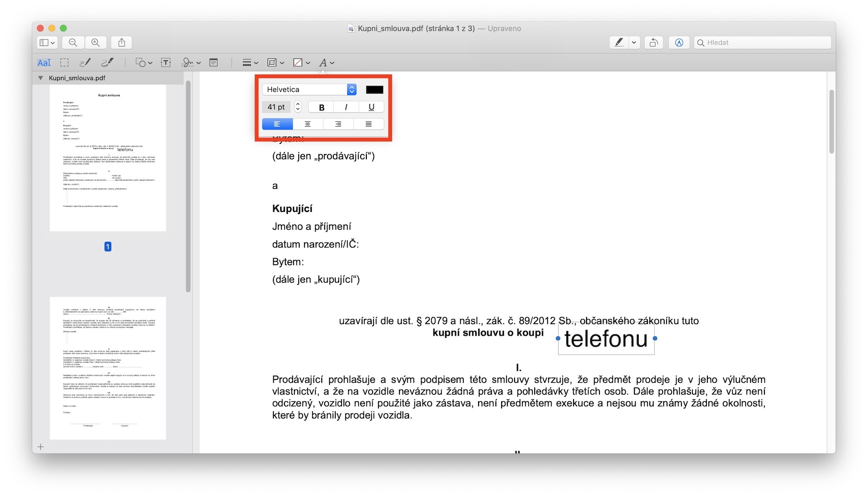This screenshot has width=868, height=496.
Task: Click the Kupující heading in document
Action: (293, 209)
